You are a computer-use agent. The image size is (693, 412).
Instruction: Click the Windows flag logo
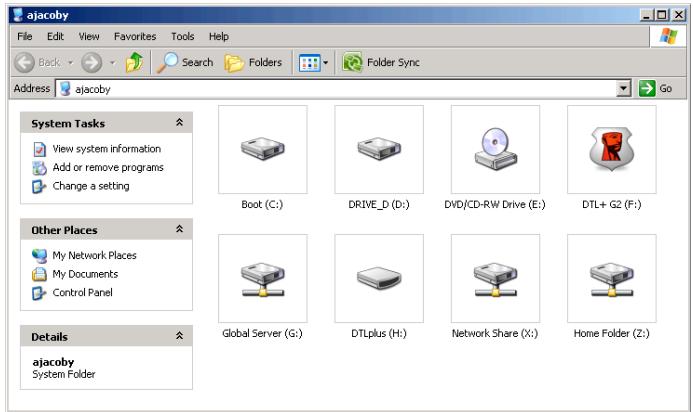[x=668, y=36]
